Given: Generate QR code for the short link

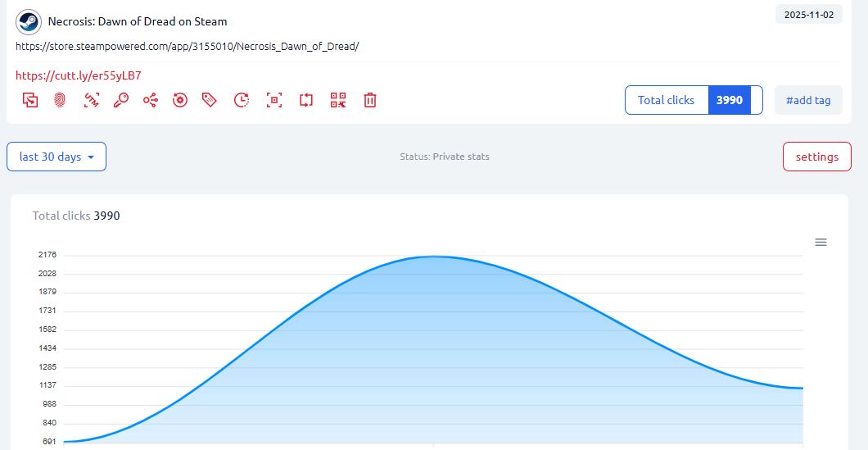Looking at the screenshot, I should tap(338, 100).
